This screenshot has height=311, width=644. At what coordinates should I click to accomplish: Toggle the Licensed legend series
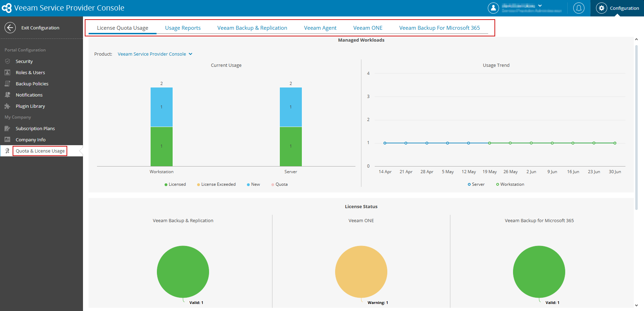(175, 184)
